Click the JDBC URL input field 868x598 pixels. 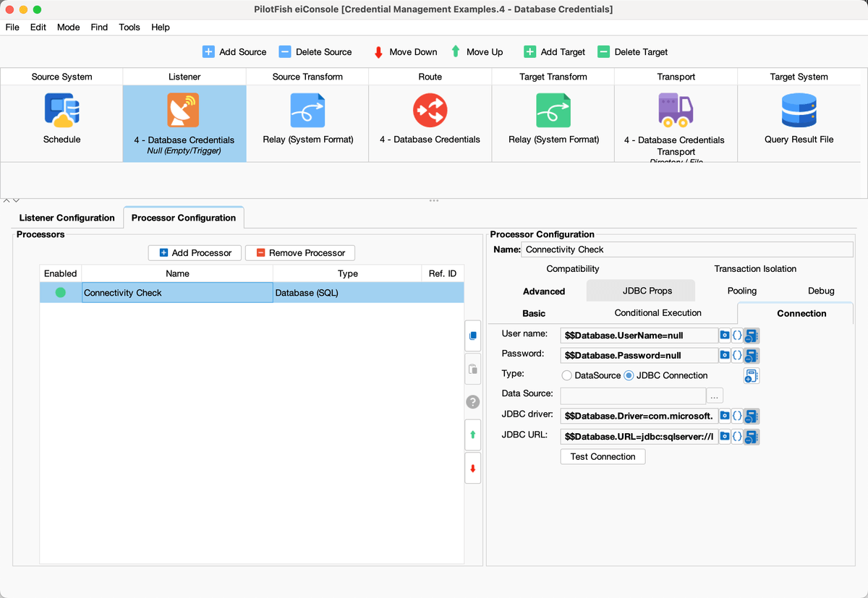[639, 437]
